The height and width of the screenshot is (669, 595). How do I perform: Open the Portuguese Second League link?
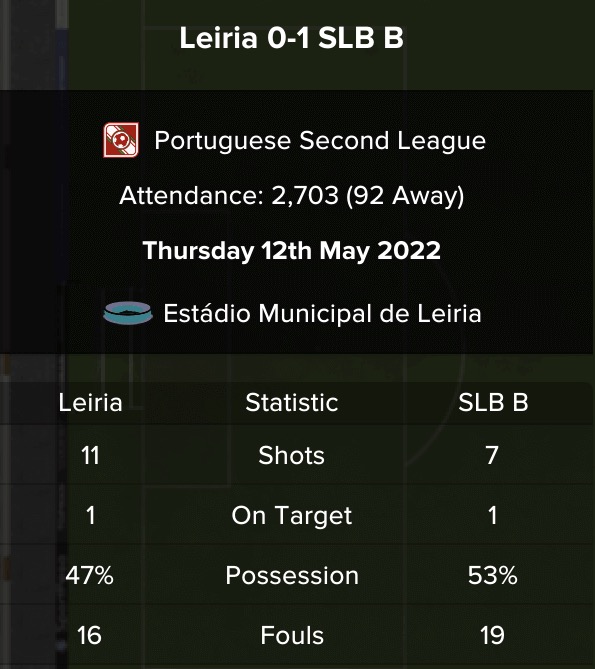(x=320, y=141)
